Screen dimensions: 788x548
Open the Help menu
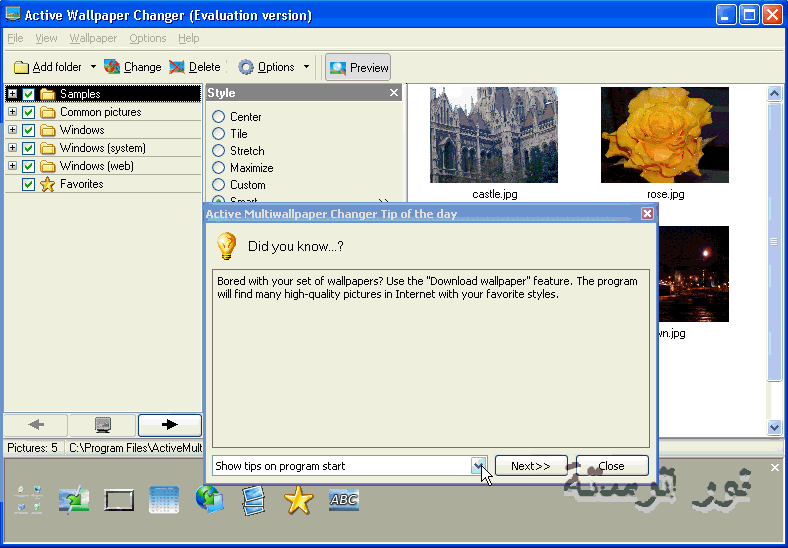click(x=188, y=38)
